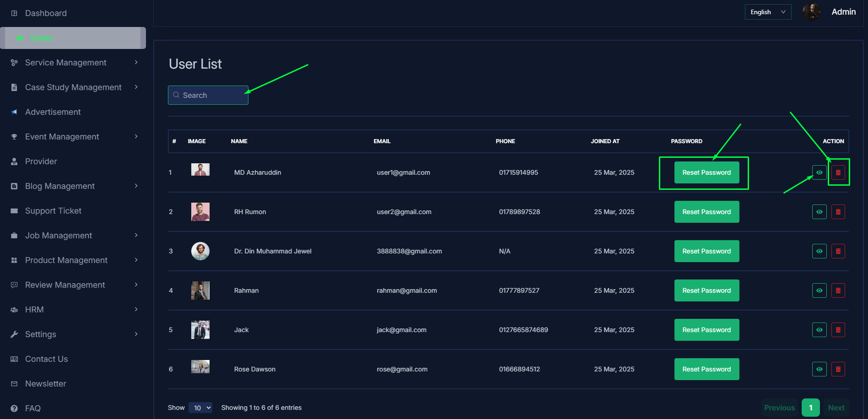Click the email rose@gmail.com
Viewport: 868px width, 419px height.
(x=402, y=369)
